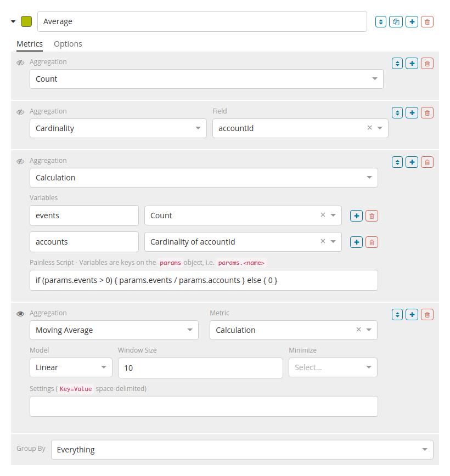The width and height of the screenshot is (450, 476).
Task: Clone the Average series
Action: pyautogui.click(x=396, y=22)
